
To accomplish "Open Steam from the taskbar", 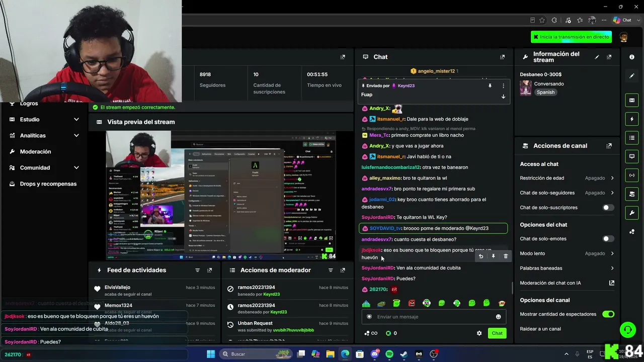I will point(404,354).
